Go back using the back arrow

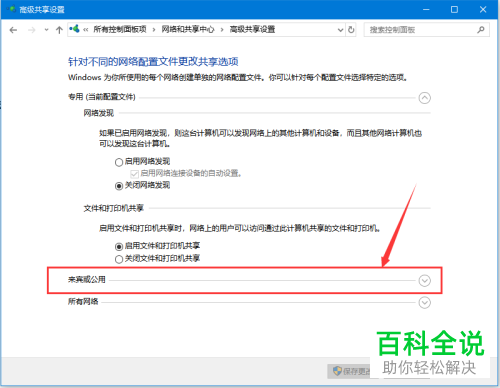click(x=13, y=30)
